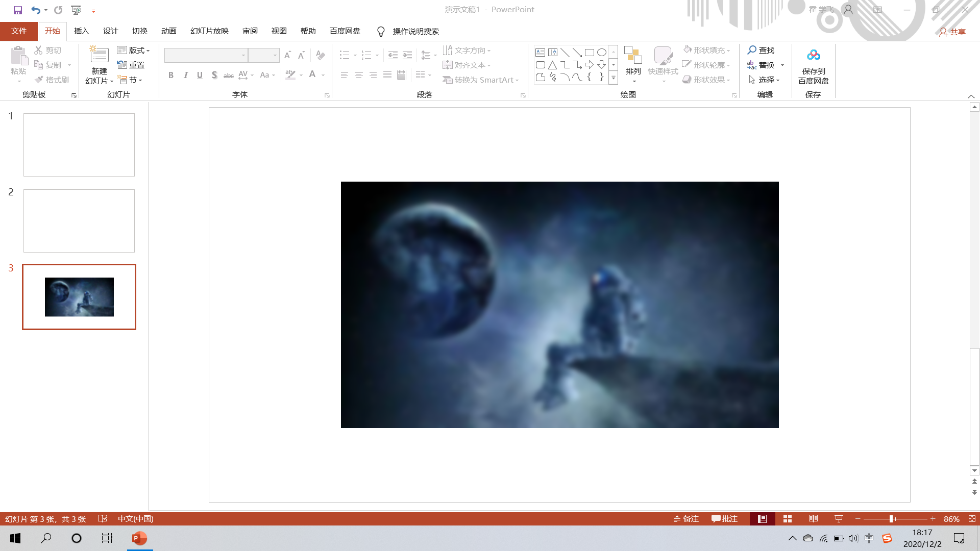
Task: Click the Find (查找) magnifier icon
Action: tap(752, 50)
